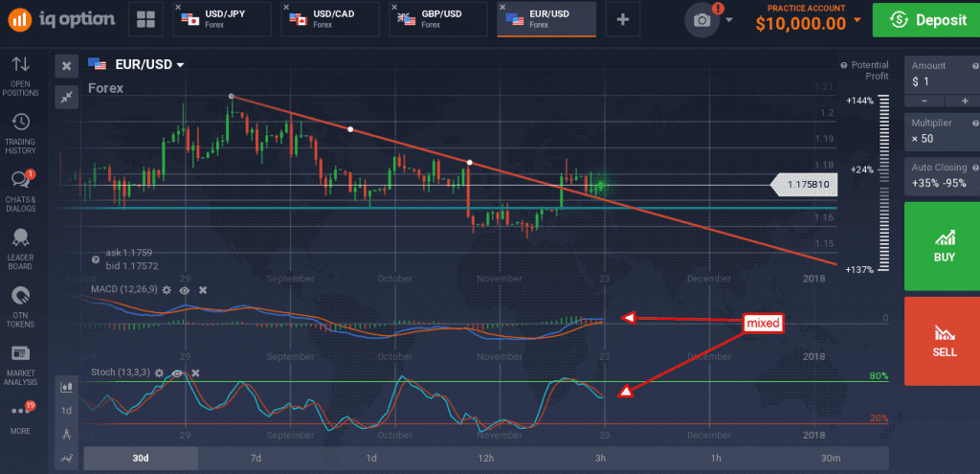Take a chart screenshot with camera icon
This screenshot has width=980, height=474.
702,20
